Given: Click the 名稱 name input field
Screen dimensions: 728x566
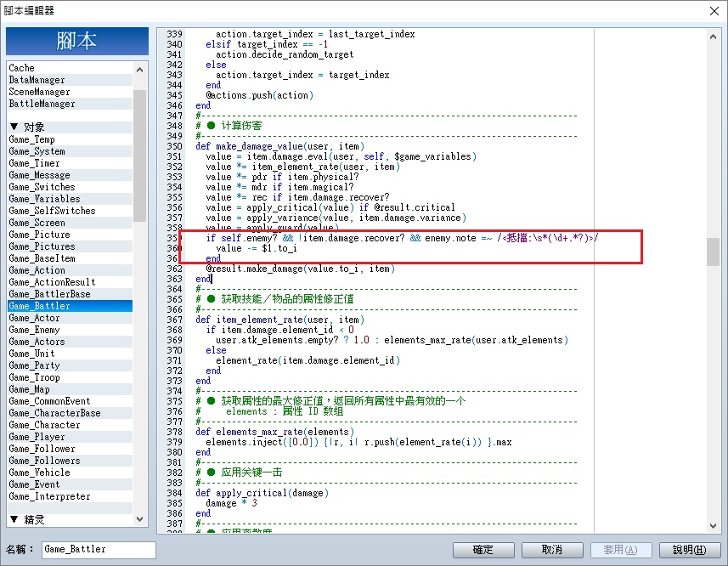Looking at the screenshot, I should tap(99, 549).
